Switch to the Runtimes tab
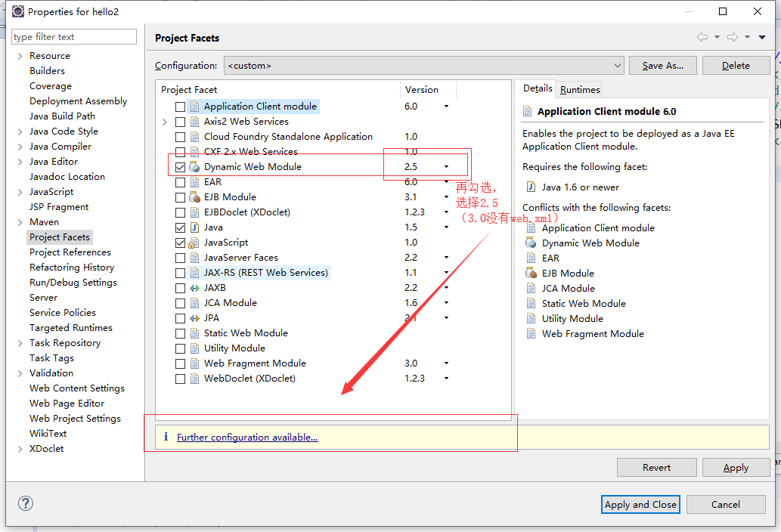The height and width of the screenshot is (532, 781). pos(580,90)
